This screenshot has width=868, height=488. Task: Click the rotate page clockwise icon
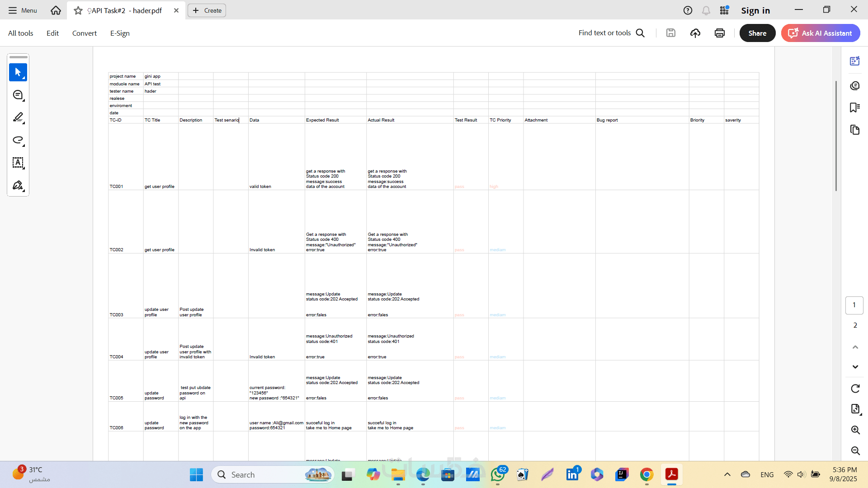(x=855, y=389)
